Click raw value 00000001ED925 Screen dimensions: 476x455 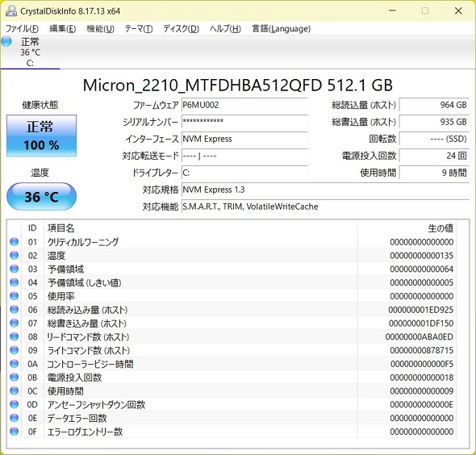(x=421, y=310)
